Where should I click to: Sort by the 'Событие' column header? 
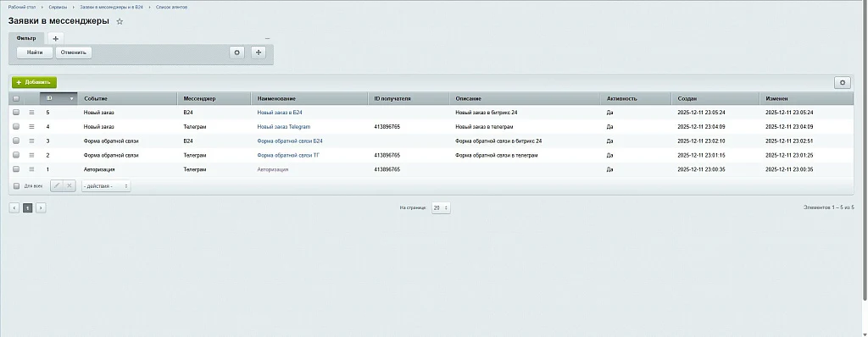coord(127,98)
